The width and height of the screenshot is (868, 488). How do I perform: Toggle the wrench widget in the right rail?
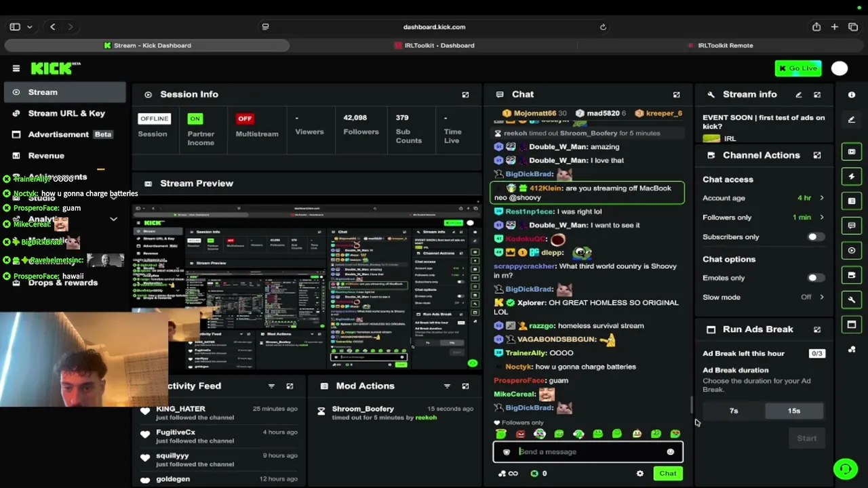point(852,300)
